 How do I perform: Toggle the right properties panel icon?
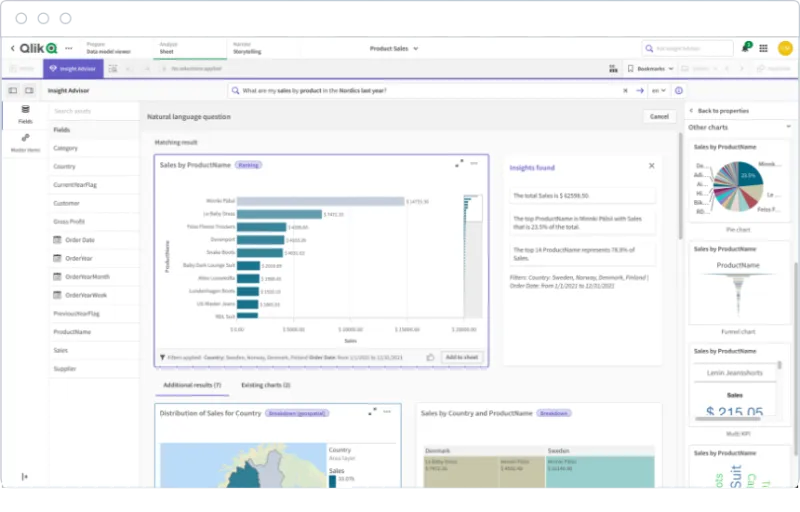(x=29, y=90)
